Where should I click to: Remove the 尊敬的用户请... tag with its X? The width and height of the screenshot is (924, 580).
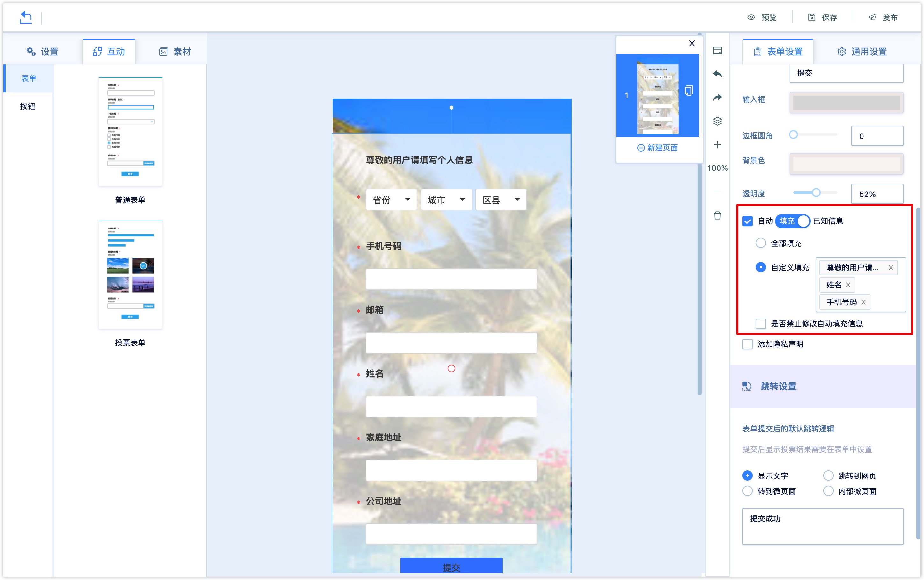(891, 268)
